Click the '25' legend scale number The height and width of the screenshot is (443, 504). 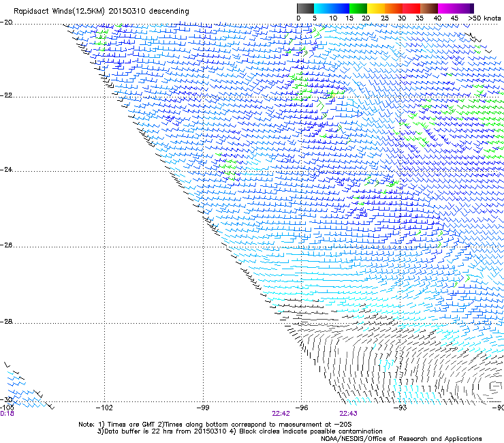[x=385, y=18]
